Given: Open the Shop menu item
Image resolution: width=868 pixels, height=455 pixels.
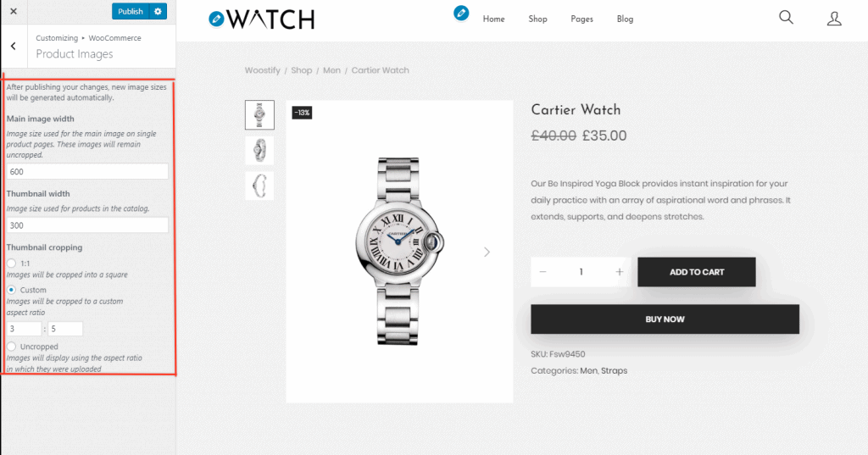Looking at the screenshot, I should coord(537,19).
